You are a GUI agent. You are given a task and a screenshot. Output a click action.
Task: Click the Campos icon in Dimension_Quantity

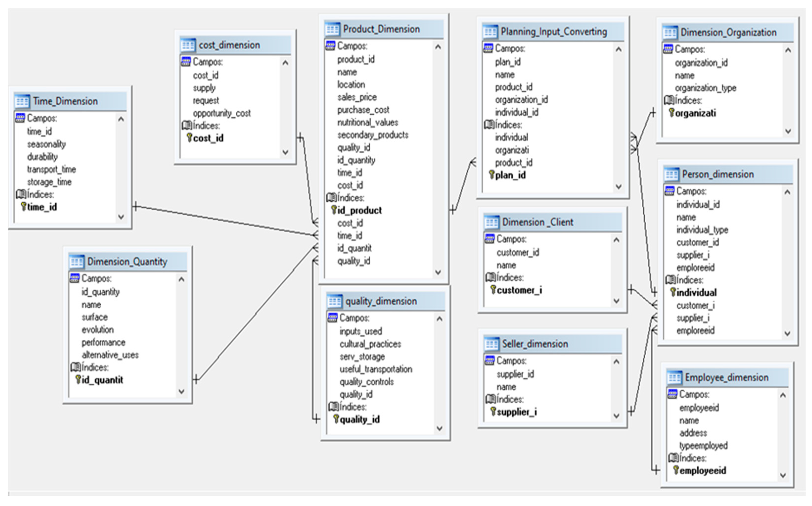pos(75,278)
